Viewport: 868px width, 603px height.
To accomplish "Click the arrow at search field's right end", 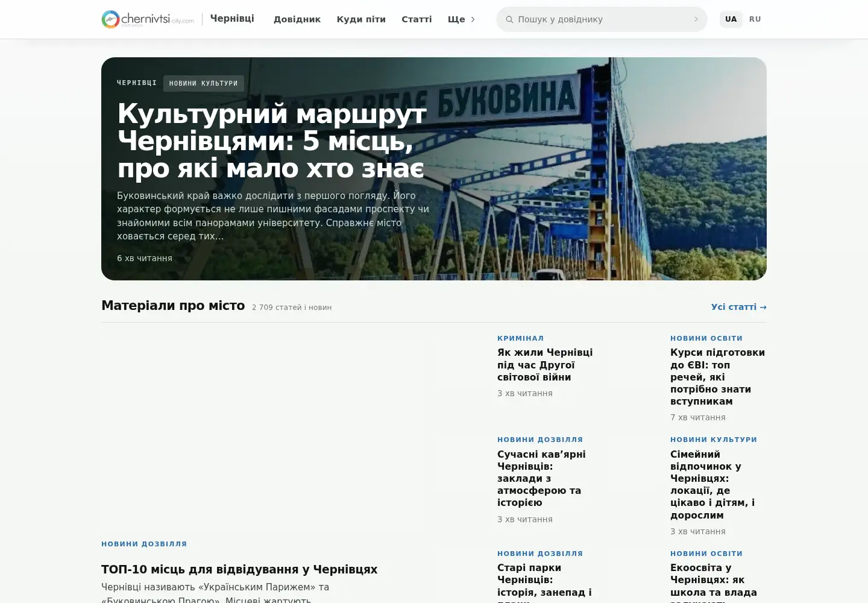I will (x=696, y=19).
